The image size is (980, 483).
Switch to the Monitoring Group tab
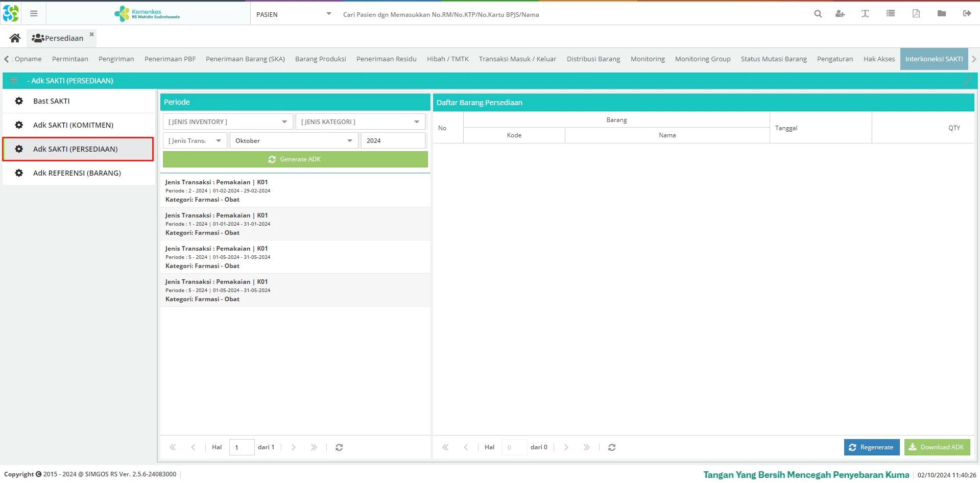pyautogui.click(x=702, y=59)
